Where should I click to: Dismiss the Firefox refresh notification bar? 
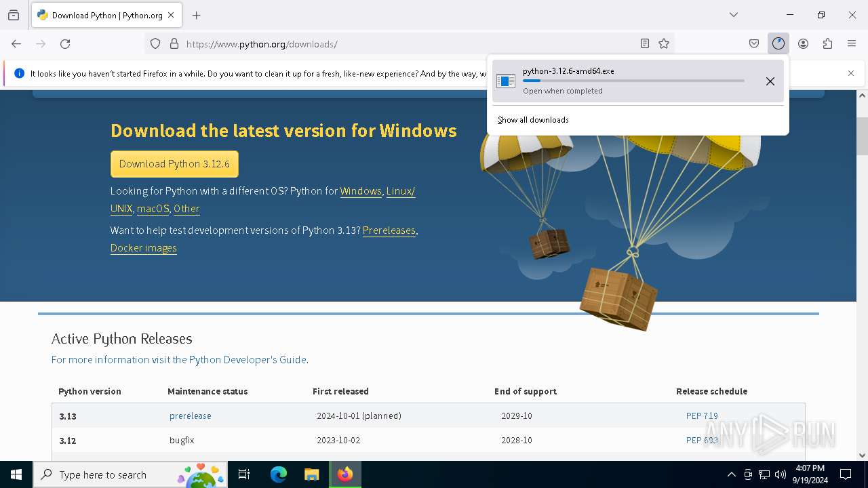[x=851, y=73]
